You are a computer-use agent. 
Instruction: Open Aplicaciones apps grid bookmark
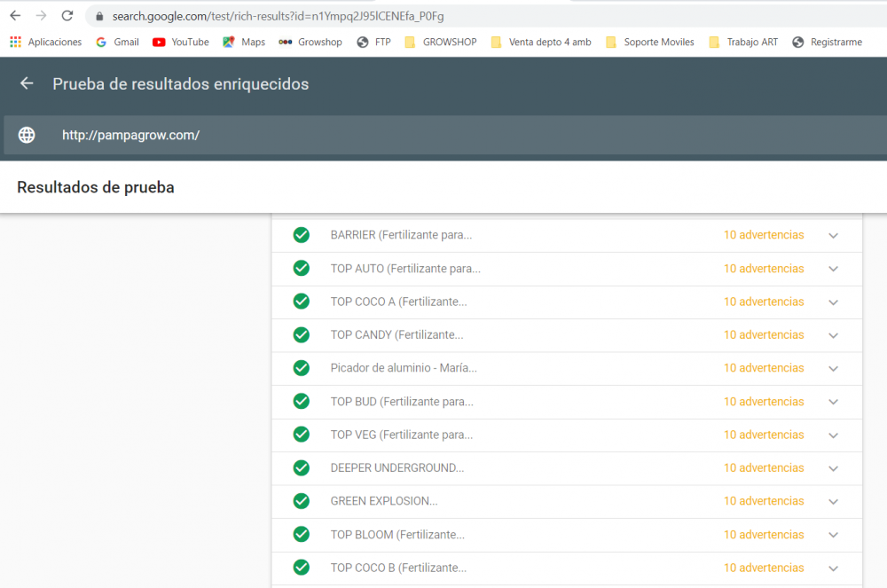[x=46, y=42]
